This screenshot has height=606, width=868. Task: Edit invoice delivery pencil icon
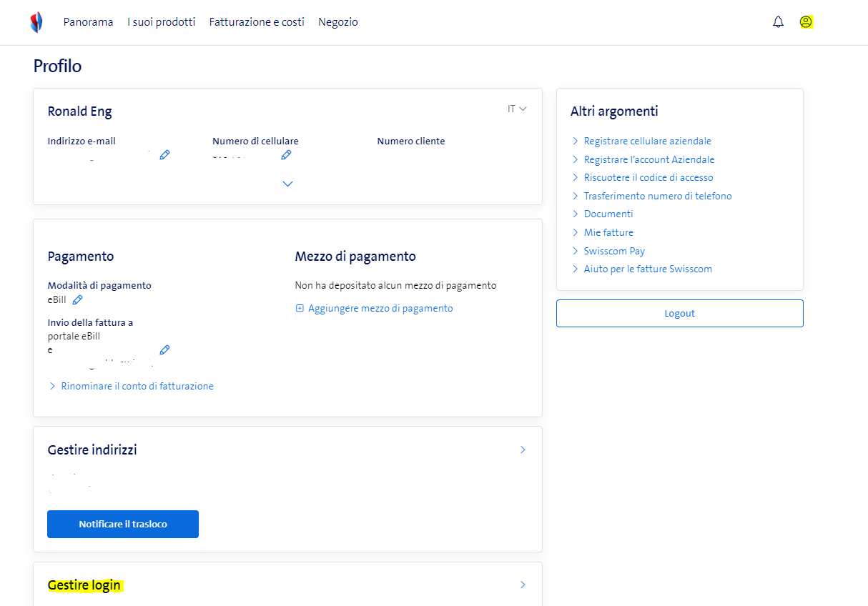click(x=164, y=349)
